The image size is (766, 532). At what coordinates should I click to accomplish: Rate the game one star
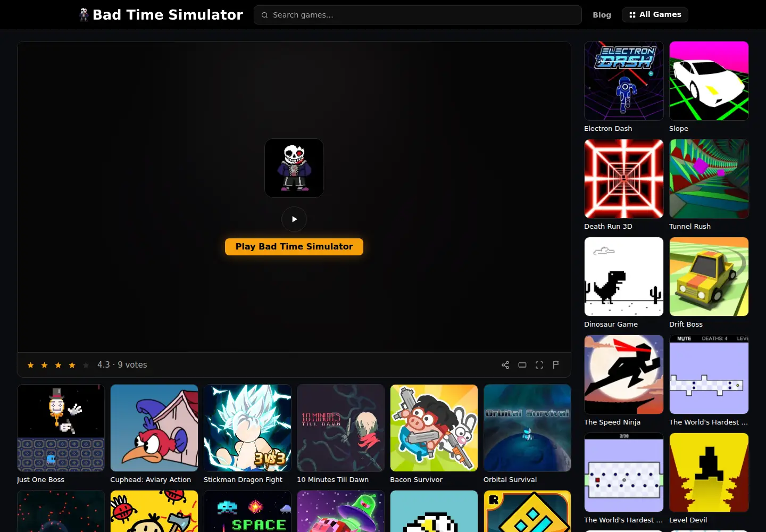30,365
